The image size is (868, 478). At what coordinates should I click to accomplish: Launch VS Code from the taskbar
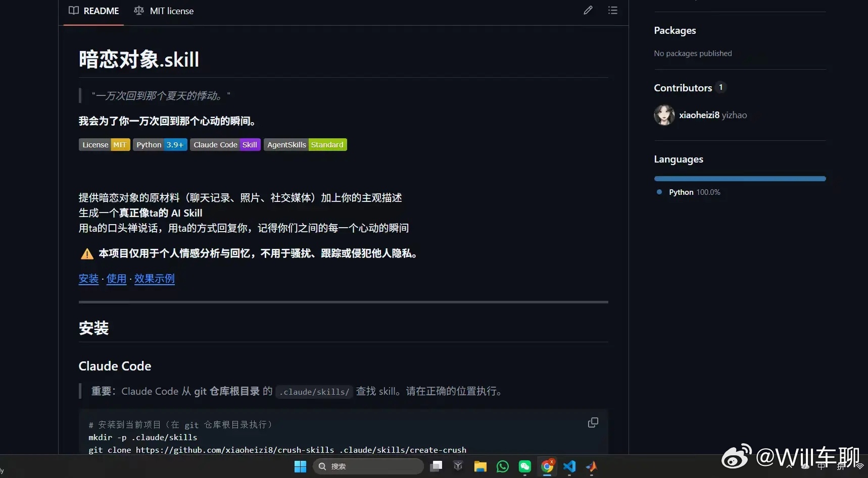point(569,466)
